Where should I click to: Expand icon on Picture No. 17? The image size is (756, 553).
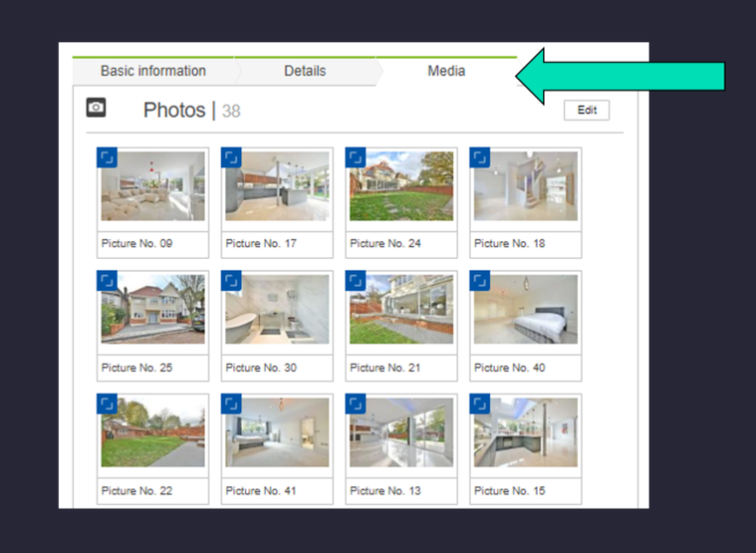231,157
